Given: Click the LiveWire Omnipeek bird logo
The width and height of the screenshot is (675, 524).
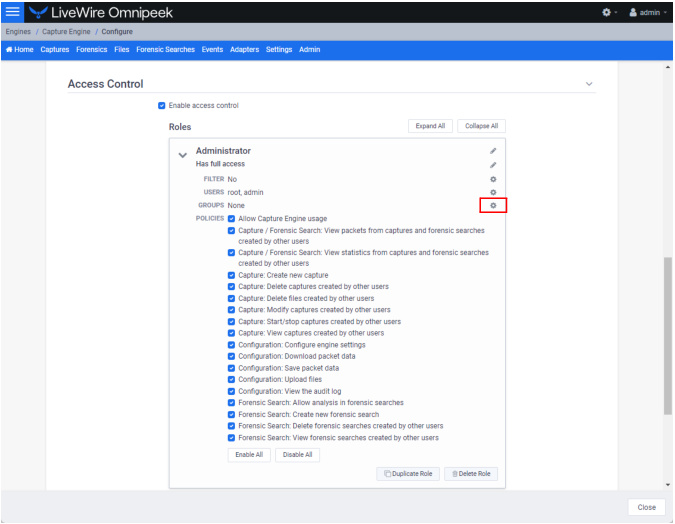Looking at the screenshot, I should [x=38, y=12].
